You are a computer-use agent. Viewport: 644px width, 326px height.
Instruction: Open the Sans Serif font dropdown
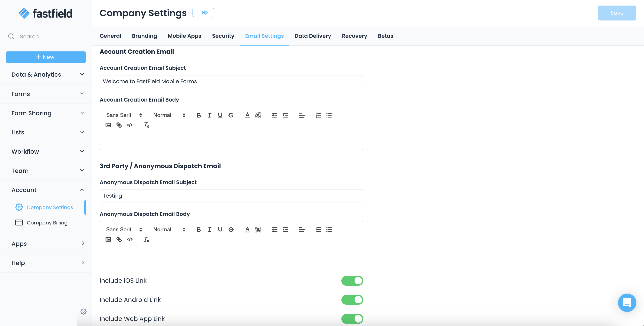(x=124, y=115)
